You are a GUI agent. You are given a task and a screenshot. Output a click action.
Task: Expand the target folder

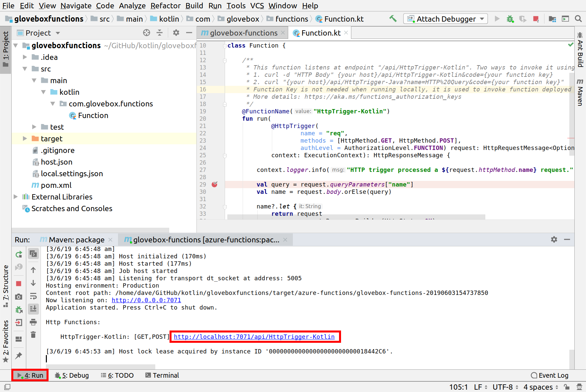tap(25, 139)
